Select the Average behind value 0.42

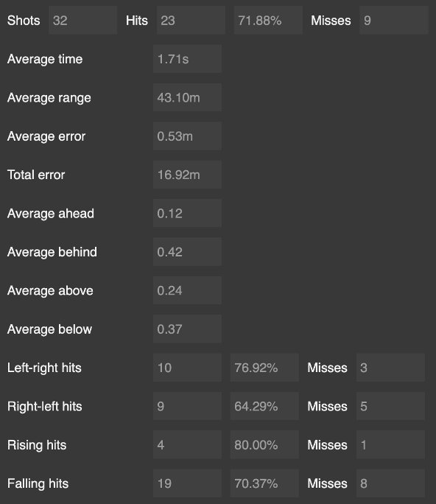[x=187, y=252]
